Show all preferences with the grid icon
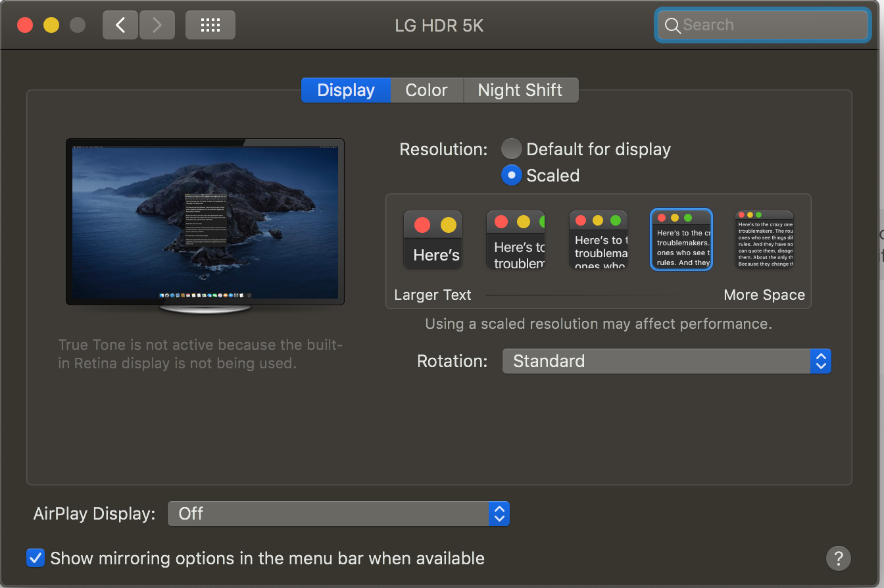The image size is (884, 588). (x=210, y=26)
